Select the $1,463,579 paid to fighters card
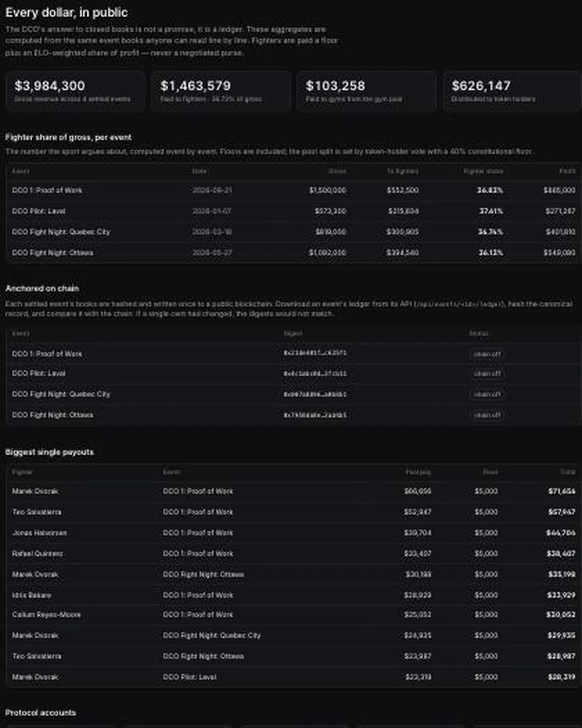The width and height of the screenshot is (582, 728). pos(221,91)
